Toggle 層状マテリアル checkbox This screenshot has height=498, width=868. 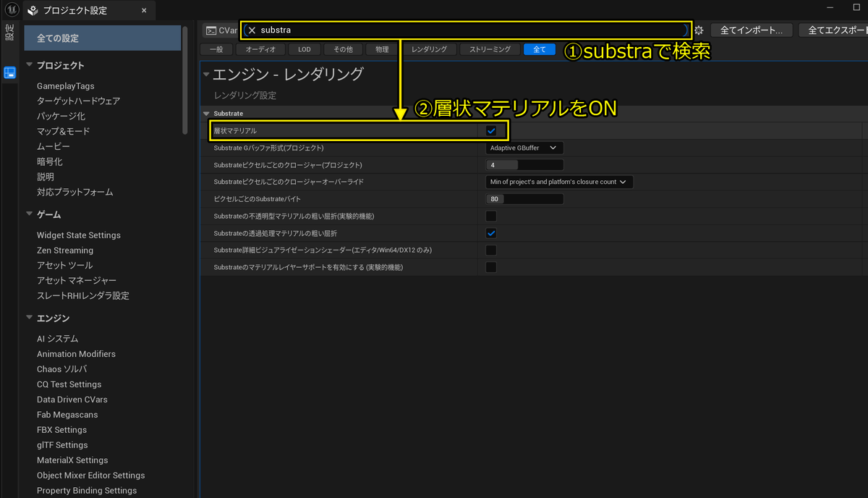(x=491, y=131)
